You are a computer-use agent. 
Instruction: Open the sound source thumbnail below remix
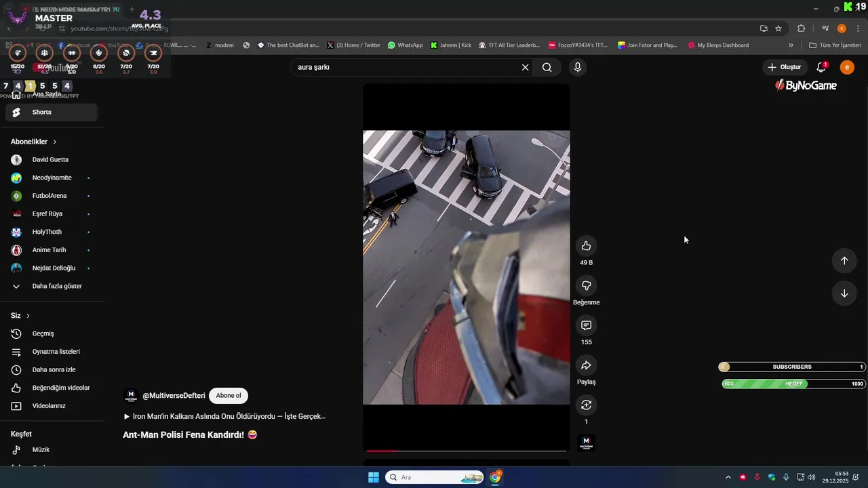[x=586, y=443]
